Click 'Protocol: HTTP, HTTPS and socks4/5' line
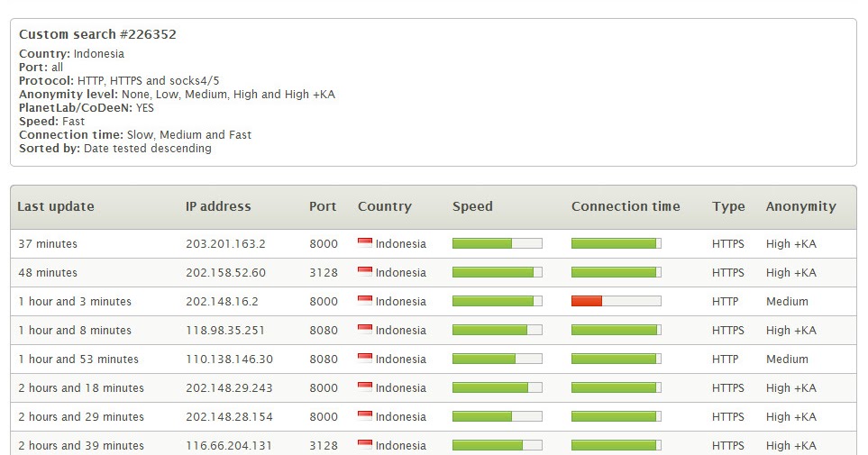Screen dimensions: 868x455 [119, 81]
